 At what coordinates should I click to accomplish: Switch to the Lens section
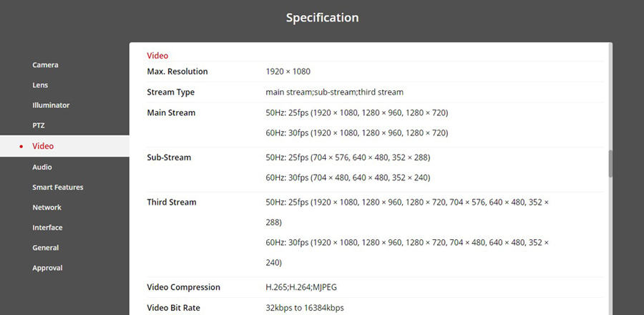[x=41, y=85]
